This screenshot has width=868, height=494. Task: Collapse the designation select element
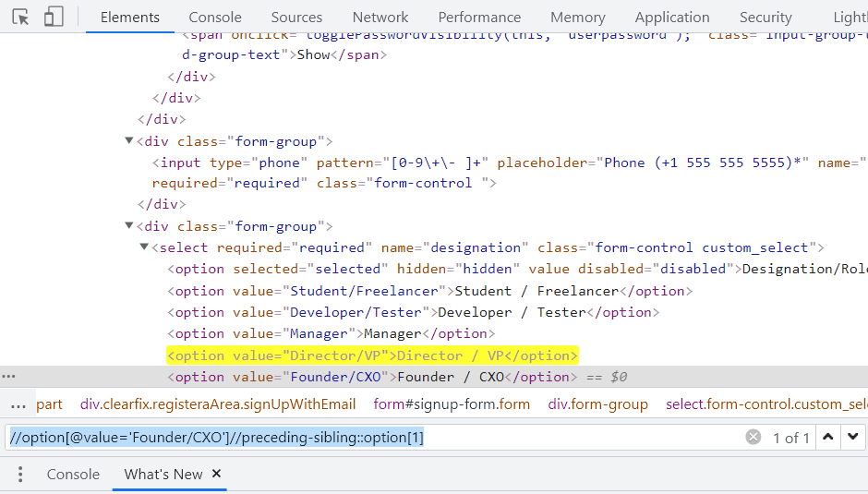(144, 247)
